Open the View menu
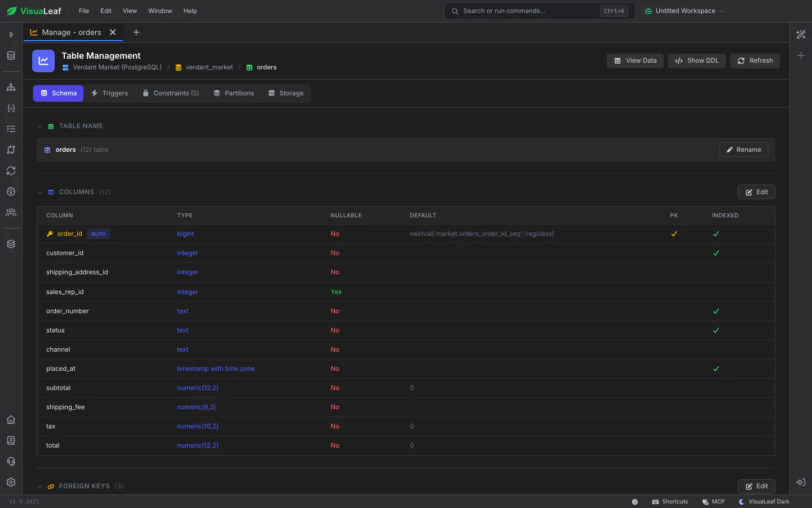The width and height of the screenshot is (812, 508). click(130, 11)
